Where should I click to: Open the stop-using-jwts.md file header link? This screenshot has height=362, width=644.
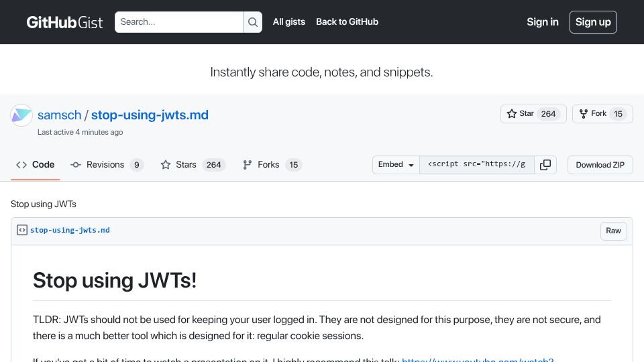point(70,230)
